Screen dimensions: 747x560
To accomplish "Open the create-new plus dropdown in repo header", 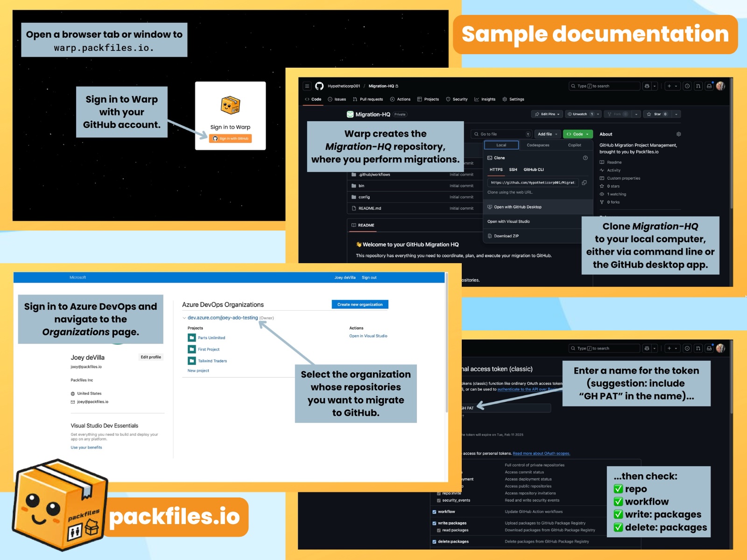I will [672, 86].
